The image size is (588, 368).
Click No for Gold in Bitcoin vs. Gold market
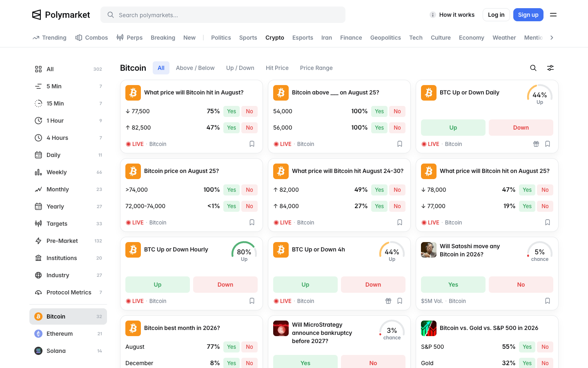(x=545, y=363)
